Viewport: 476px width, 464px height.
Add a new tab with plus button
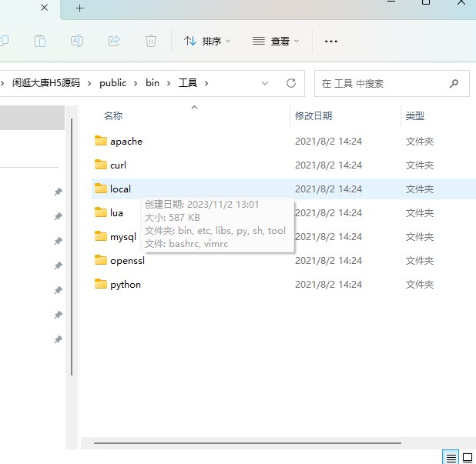point(79,8)
